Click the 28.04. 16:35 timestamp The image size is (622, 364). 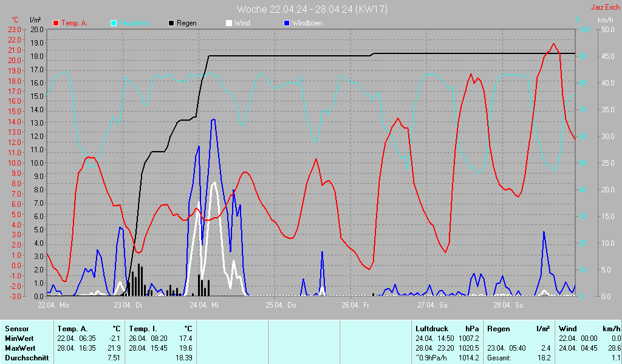[x=77, y=348]
